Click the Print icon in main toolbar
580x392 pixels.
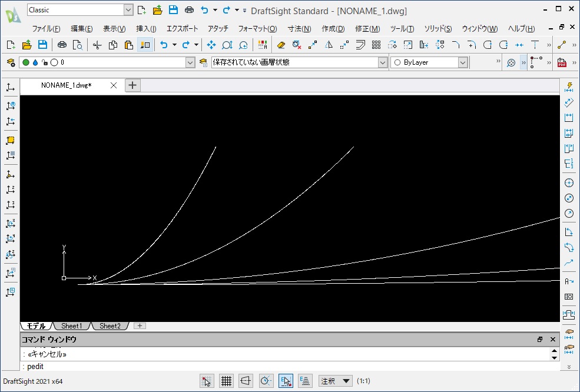click(x=62, y=45)
